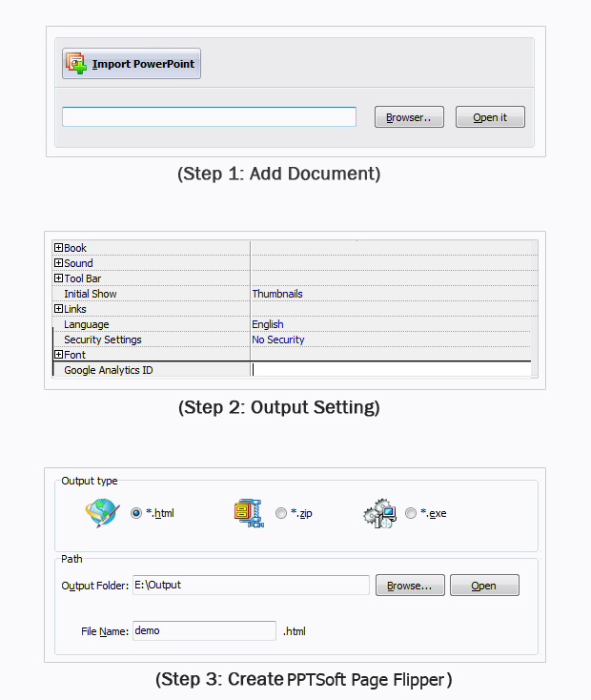Viewport: 591px width, 700px height.
Task: Focus the document path input field
Action: [x=209, y=116]
